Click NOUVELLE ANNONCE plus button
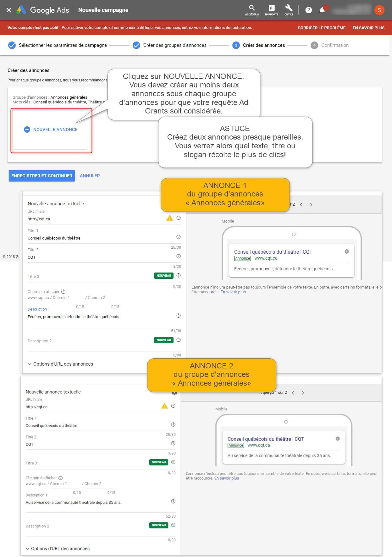 pos(51,130)
